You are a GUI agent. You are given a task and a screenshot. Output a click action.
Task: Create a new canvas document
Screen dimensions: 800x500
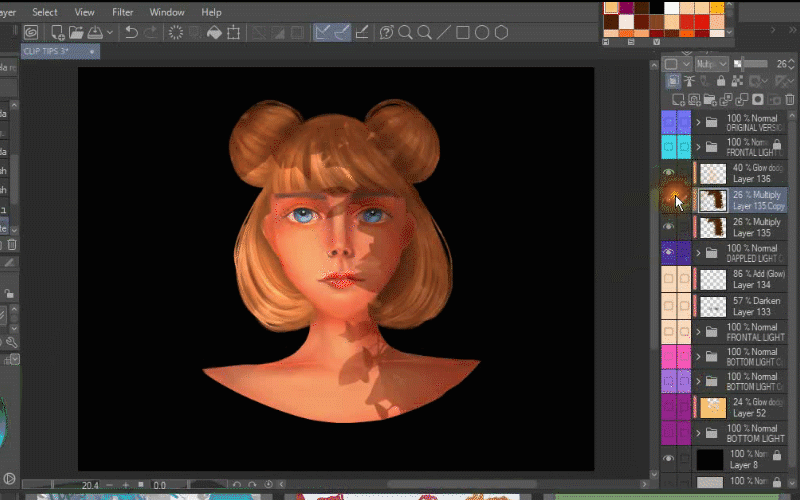(x=59, y=33)
